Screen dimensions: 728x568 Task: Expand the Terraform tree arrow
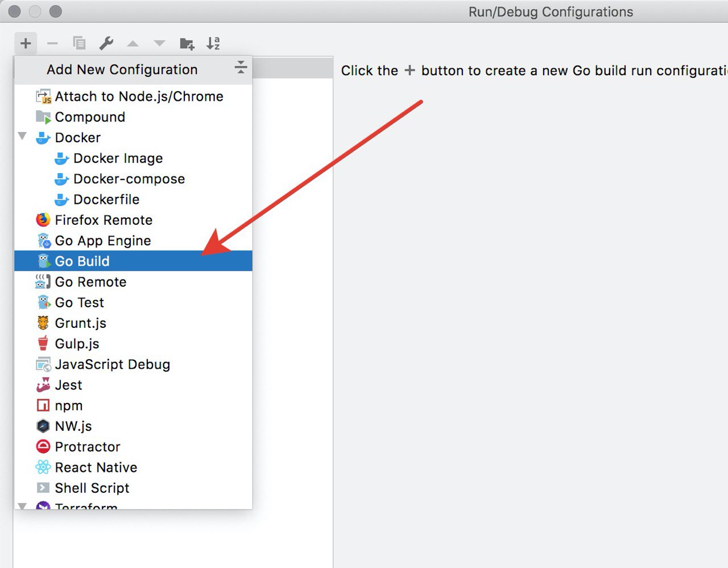pyautogui.click(x=23, y=506)
